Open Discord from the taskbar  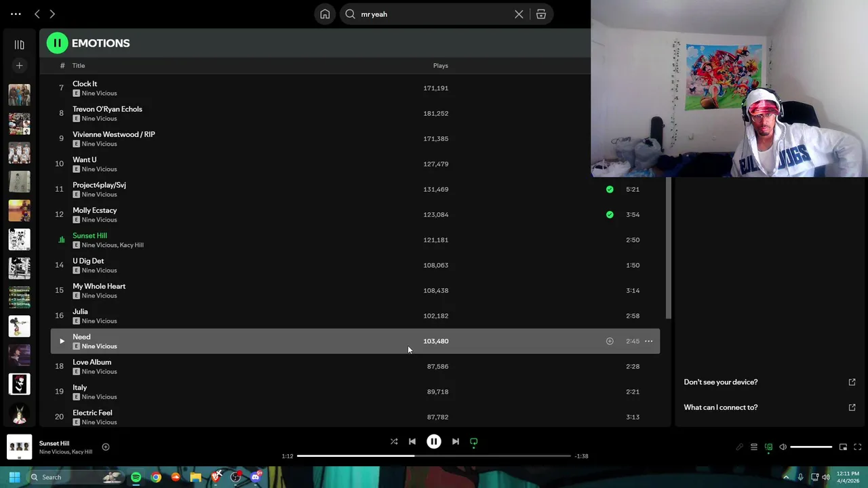pyautogui.click(x=256, y=477)
